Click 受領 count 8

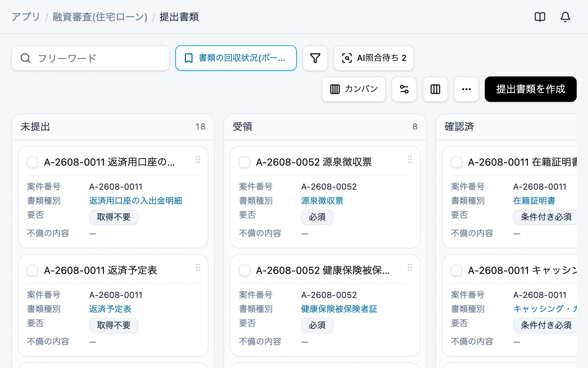coord(415,127)
